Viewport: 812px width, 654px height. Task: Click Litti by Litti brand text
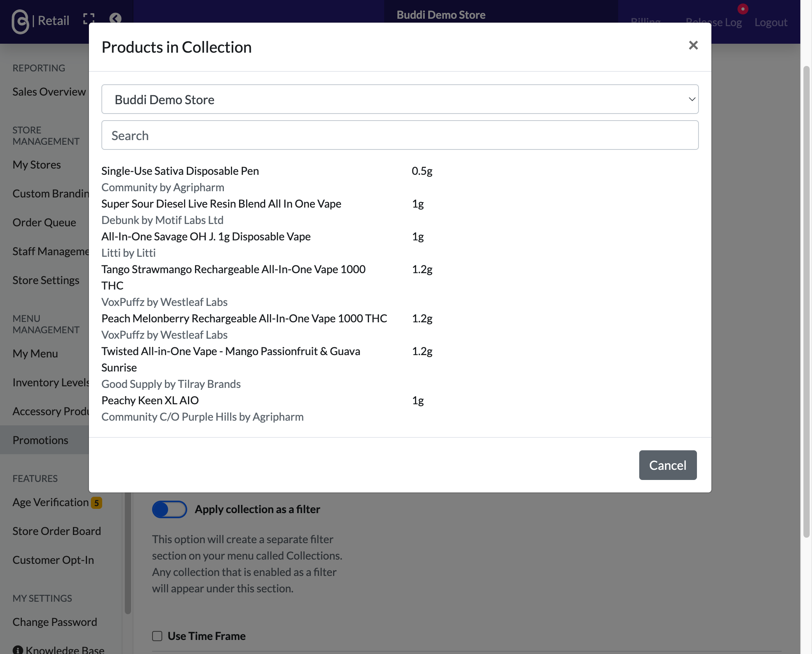click(129, 253)
